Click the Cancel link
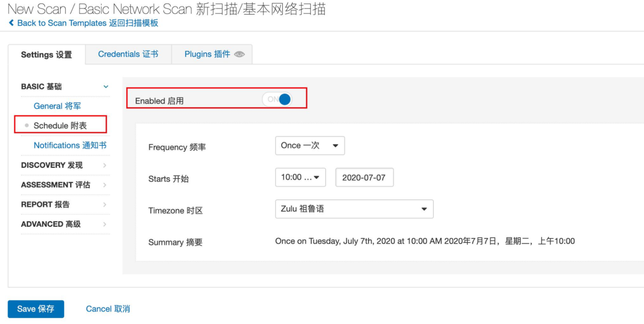Image resolution: width=644 pixels, height=324 pixels. tap(108, 309)
